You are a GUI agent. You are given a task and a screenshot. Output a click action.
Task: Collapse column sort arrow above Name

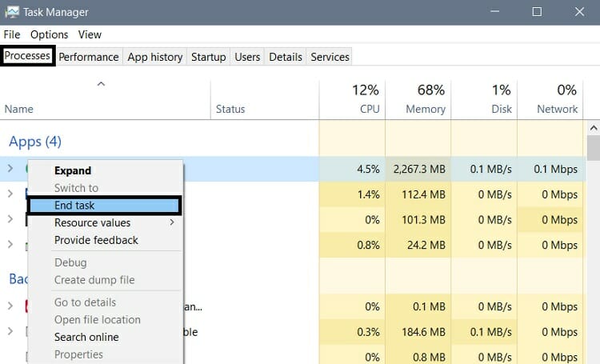[101, 84]
